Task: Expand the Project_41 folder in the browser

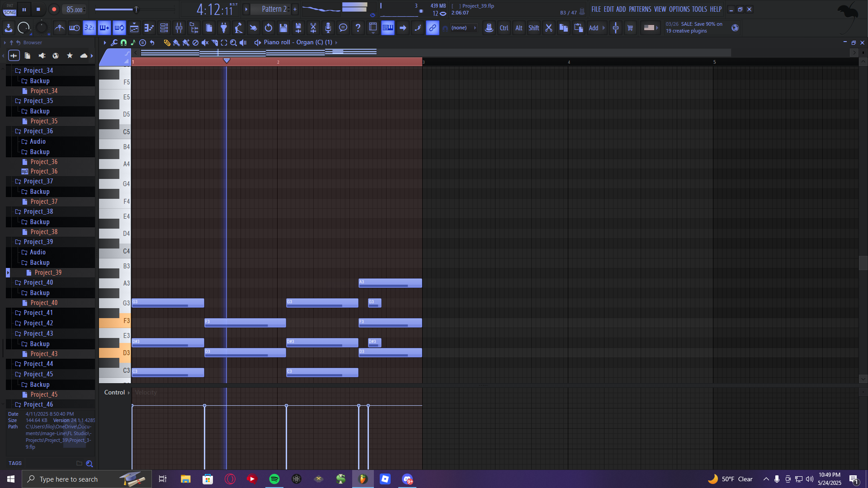Action: 38,313
